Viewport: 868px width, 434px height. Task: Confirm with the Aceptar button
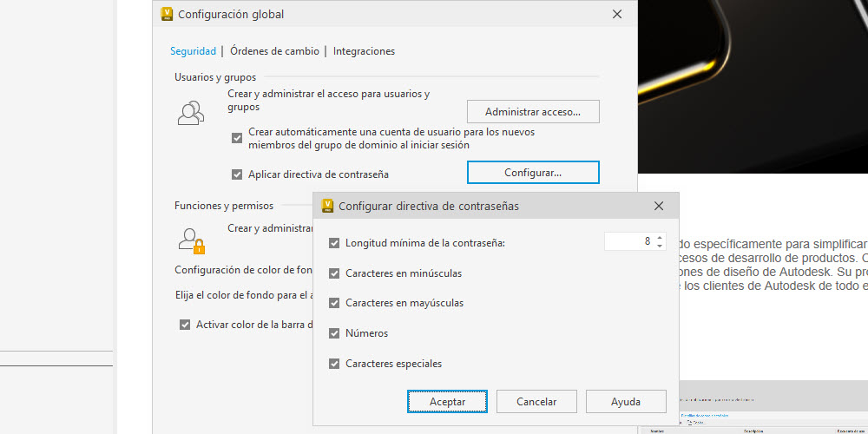pyautogui.click(x=447, y=402)
